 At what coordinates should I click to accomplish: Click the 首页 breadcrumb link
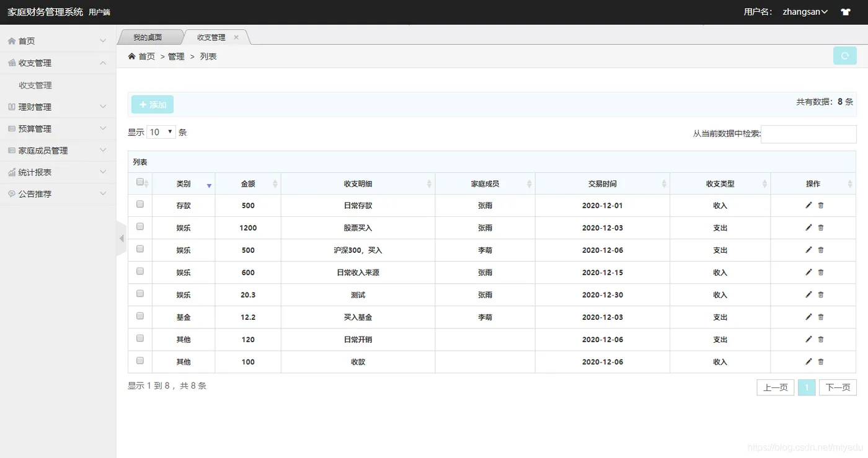point(147,56)
